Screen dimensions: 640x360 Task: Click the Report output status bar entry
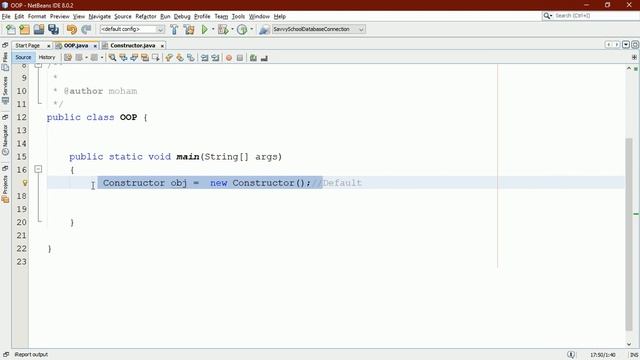31,354
